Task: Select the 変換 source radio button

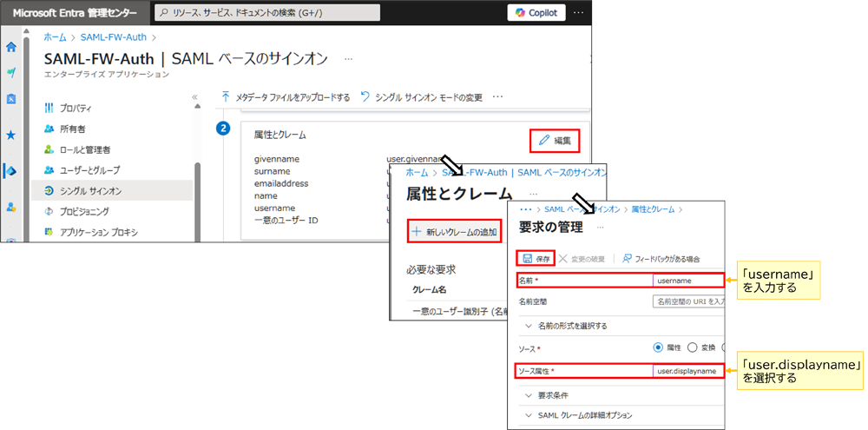Action: coord(692,347)
